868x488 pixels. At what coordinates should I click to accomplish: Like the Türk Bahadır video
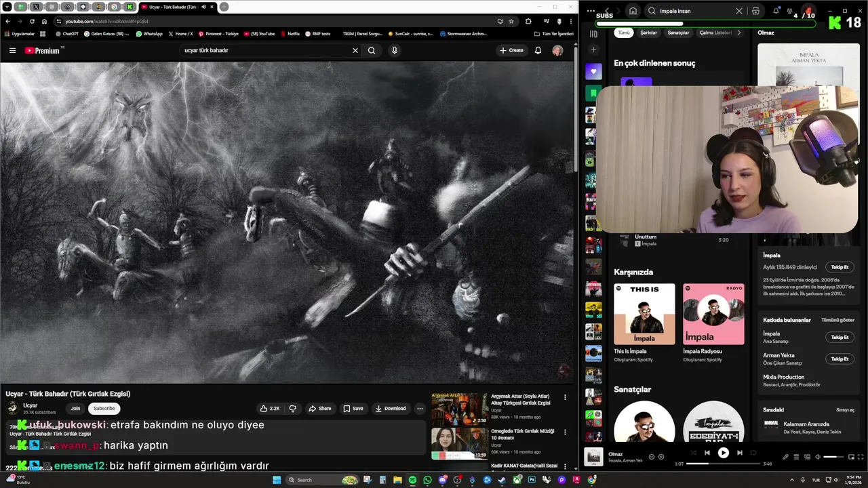coord(269,409)
